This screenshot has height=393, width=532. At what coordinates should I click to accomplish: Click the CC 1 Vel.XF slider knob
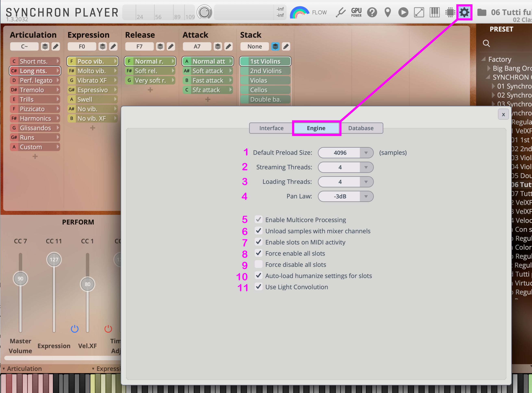[x=87, y=284]
